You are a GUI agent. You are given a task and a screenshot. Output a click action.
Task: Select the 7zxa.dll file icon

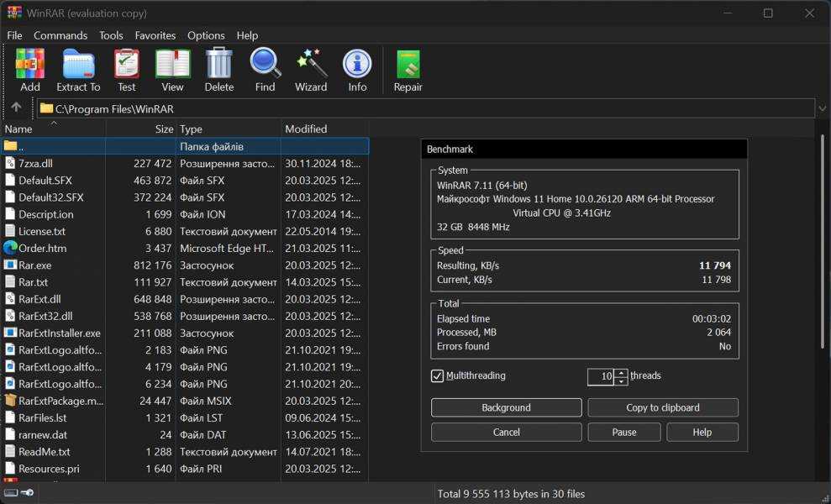[10, 163]
